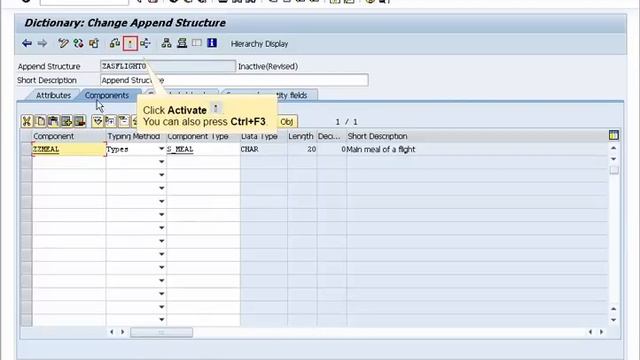Screen dimensions: 640x360
Task: Click the grey Forward arrow icon
Action: [42, 43]
